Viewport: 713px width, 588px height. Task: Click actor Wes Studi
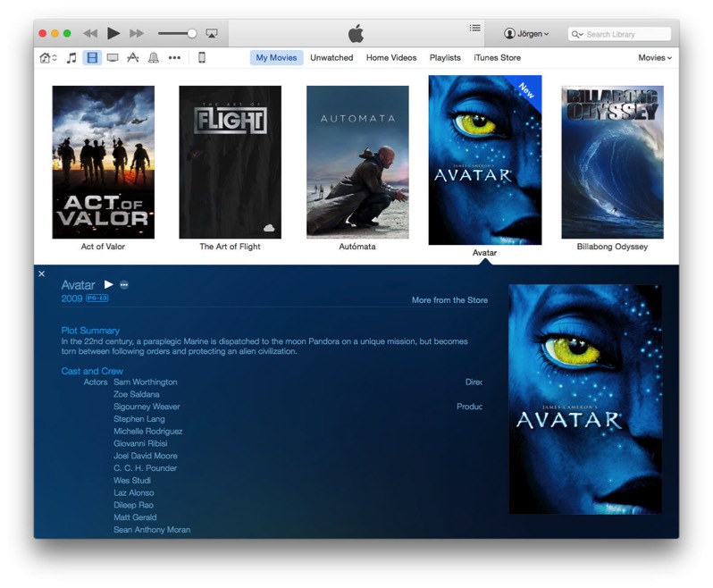tap(132, 480)
